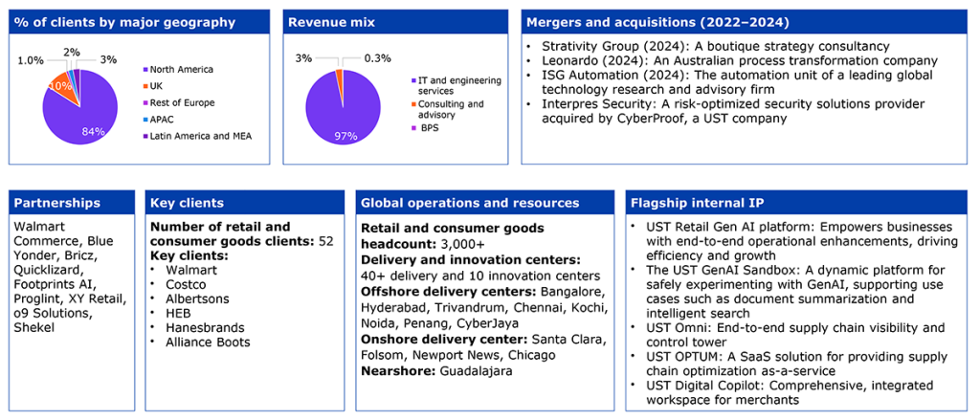Click the 'Alliance Boots' key client bullet

pyautogui.click(x=207, y=342)
